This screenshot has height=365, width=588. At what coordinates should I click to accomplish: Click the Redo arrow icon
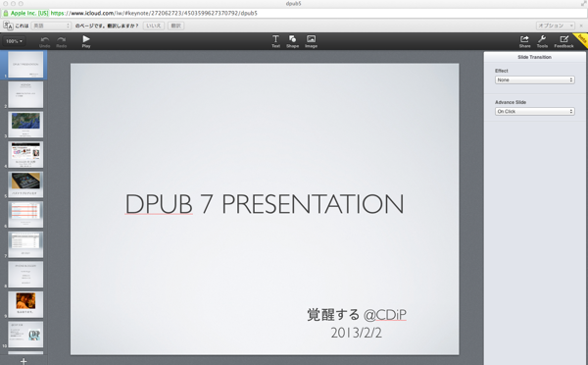(61, 39)
